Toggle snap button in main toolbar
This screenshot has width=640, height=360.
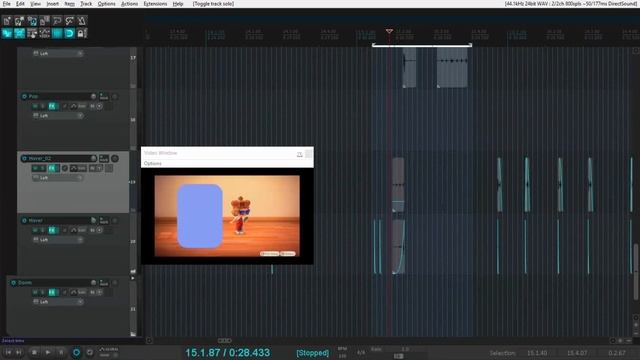tap(69, 33)
